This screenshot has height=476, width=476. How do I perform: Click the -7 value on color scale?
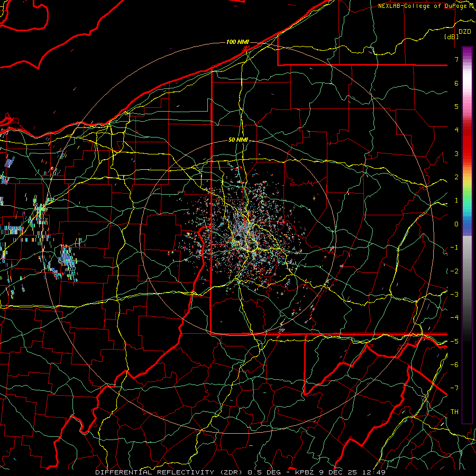454,388
